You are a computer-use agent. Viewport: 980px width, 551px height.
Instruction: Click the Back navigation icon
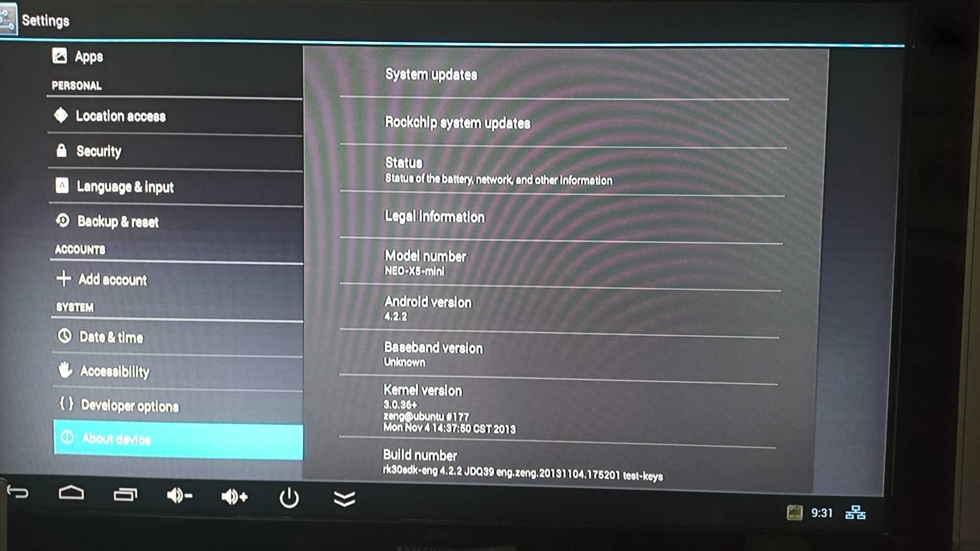(19, 496)
